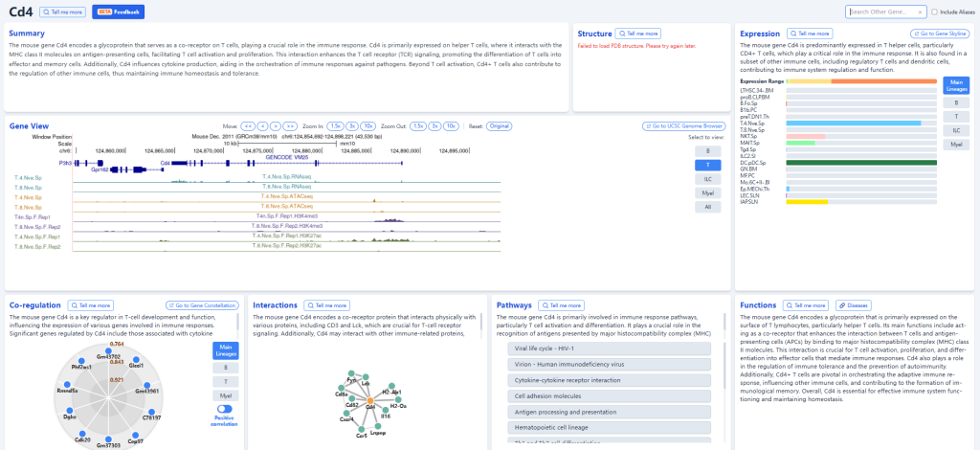980x450 pixels.
Task: Move gene view far left with << button
Action: 248,126
